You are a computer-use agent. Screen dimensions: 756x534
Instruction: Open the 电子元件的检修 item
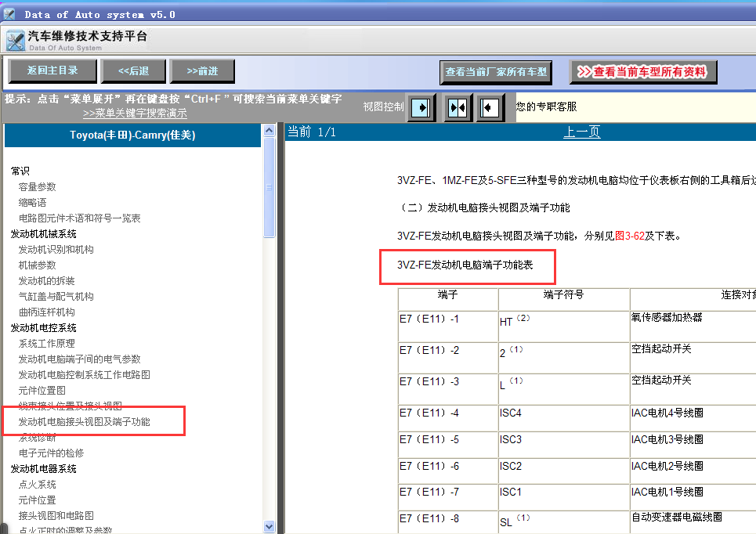(x=51, y=453)
